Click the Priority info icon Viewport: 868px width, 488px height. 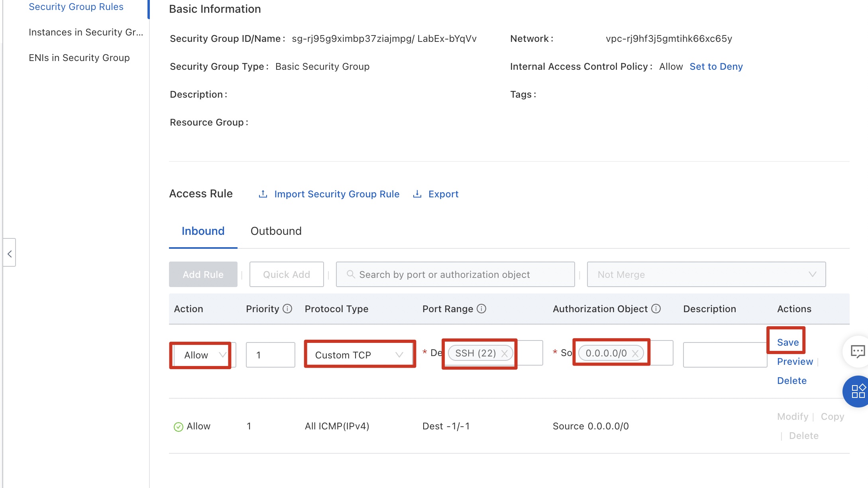(x=287, y=309)
